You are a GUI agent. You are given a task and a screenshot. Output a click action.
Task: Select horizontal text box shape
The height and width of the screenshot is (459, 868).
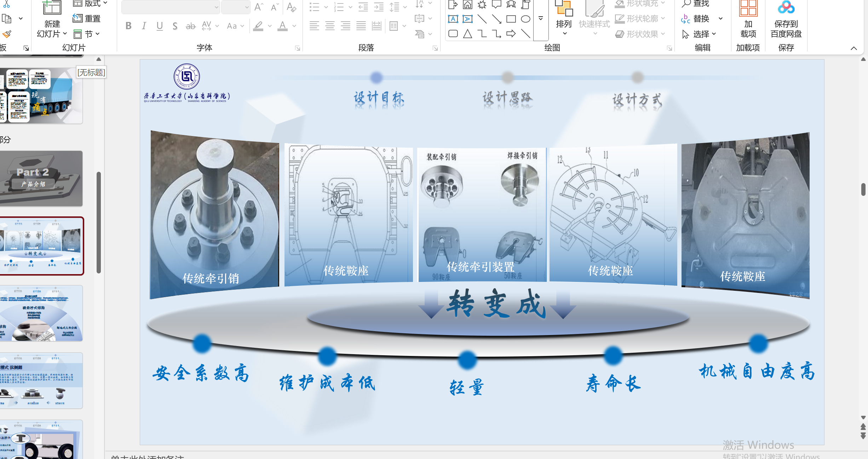click(x=453, y=19)
